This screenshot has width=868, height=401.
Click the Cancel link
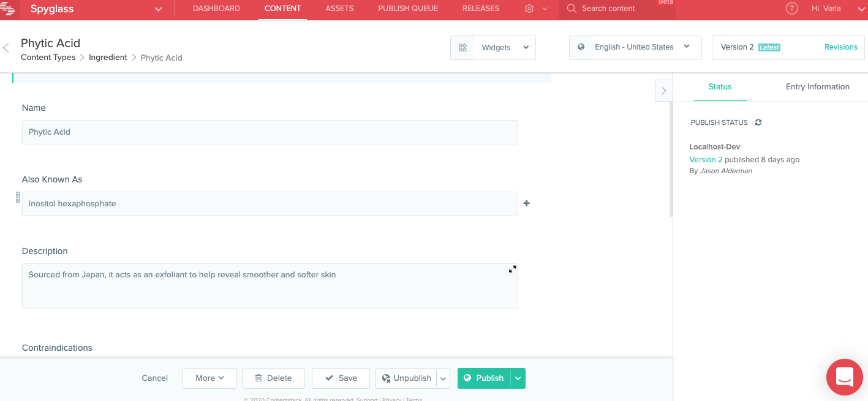pyautogui.click(x=155, y=378)
